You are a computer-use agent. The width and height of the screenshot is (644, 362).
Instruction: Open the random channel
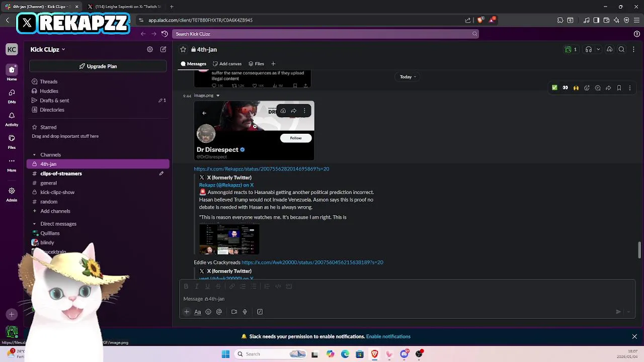click(x=49, y=202)
